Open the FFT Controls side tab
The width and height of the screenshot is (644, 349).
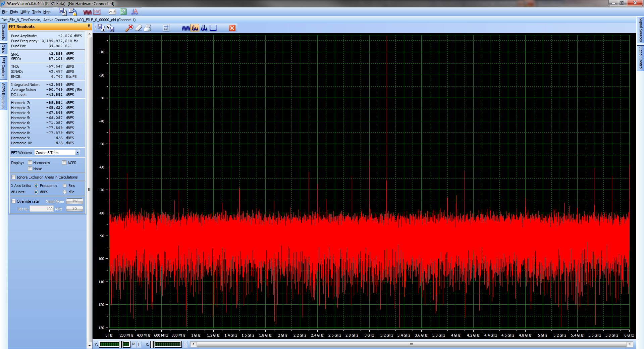(x=3, y=68)
